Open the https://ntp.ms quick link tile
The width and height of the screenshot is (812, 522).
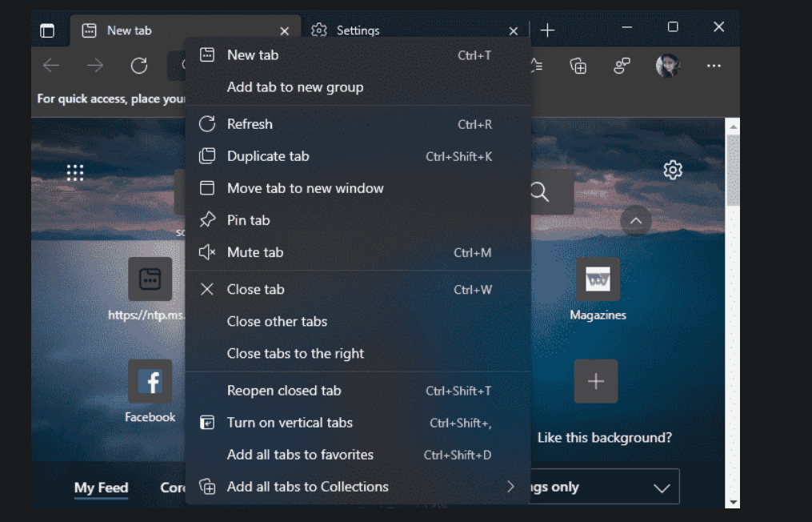(x=150, y=279)
